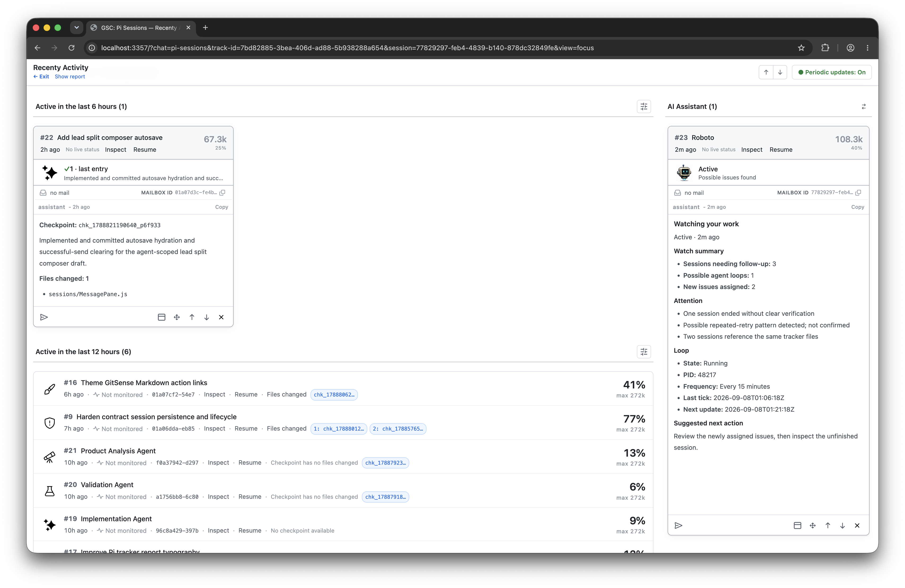Click the filter settings icon for last 12 hours
The height and width of the screenshot is (588, 905).
[x=643, y=352]
